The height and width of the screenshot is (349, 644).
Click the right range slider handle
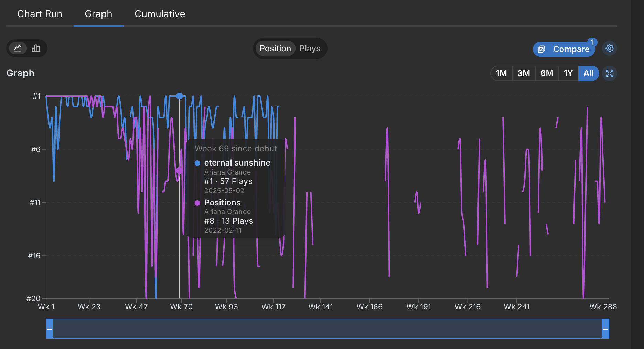click(x=605, y=329)
